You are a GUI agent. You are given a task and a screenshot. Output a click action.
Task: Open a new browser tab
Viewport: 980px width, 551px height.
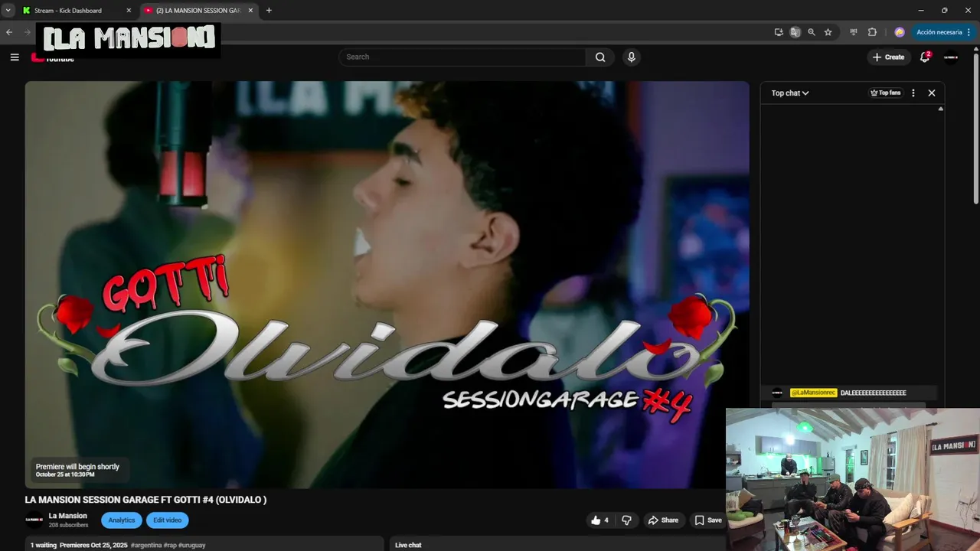[269, 11]
